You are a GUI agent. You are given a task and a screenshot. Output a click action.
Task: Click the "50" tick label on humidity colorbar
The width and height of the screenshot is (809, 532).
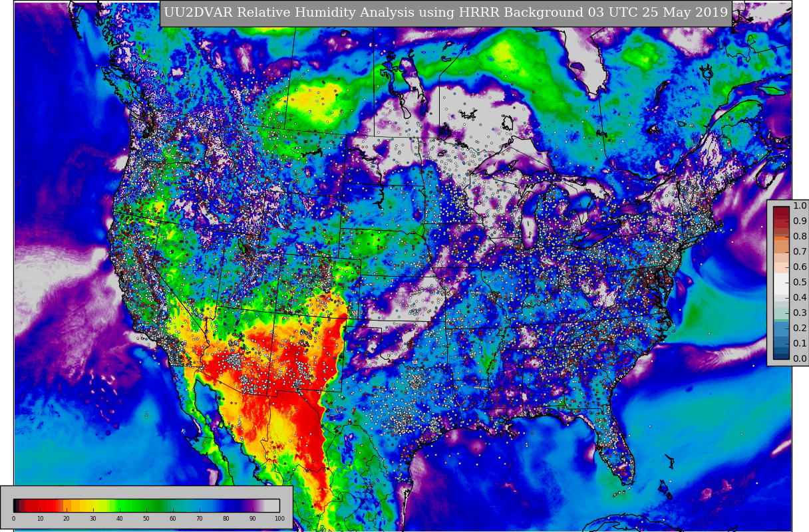pos(146,519)
